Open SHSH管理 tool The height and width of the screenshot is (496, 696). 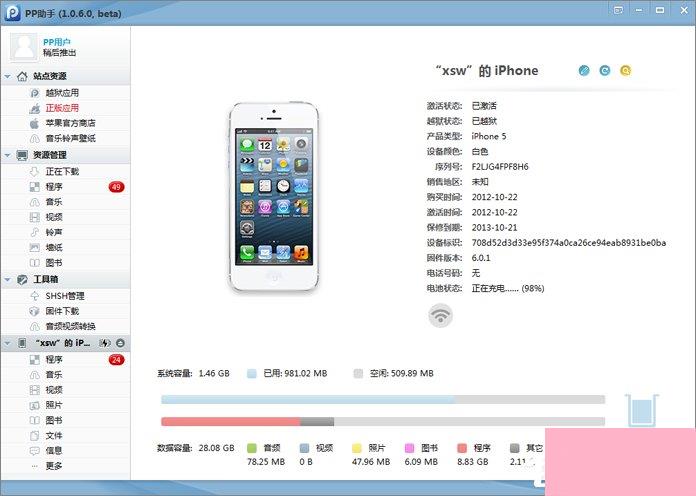65,296
